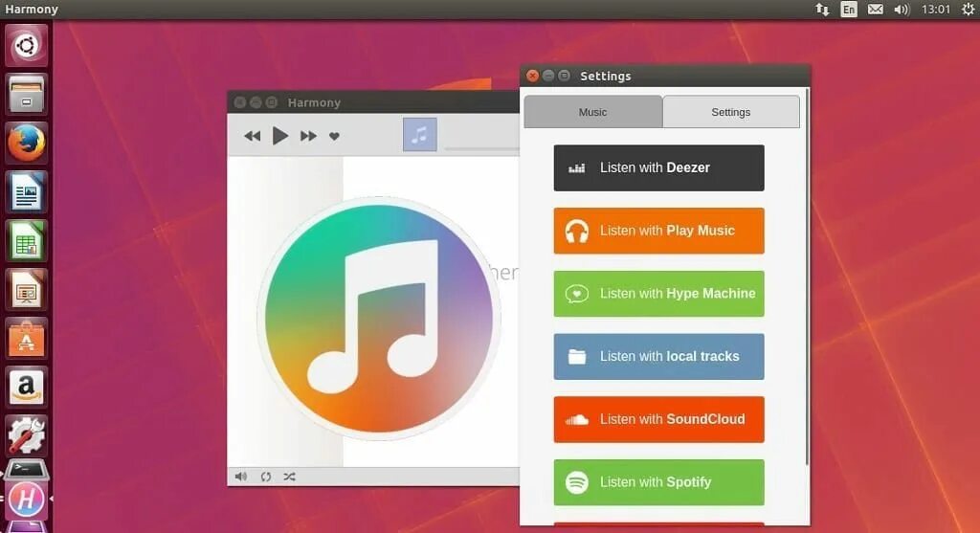Click the large Harmony logo artwork
The width and height of the screenshot is (980, 533).
point(379,318)
